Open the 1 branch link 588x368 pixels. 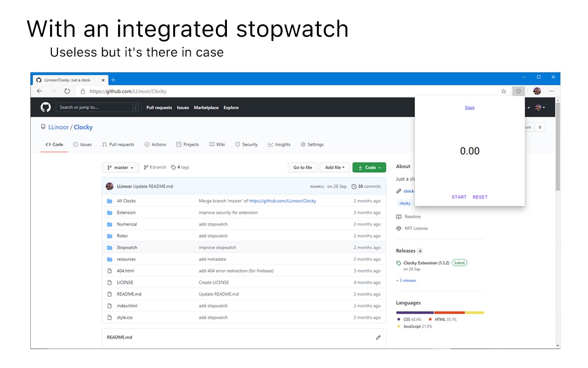coord(155,167)
